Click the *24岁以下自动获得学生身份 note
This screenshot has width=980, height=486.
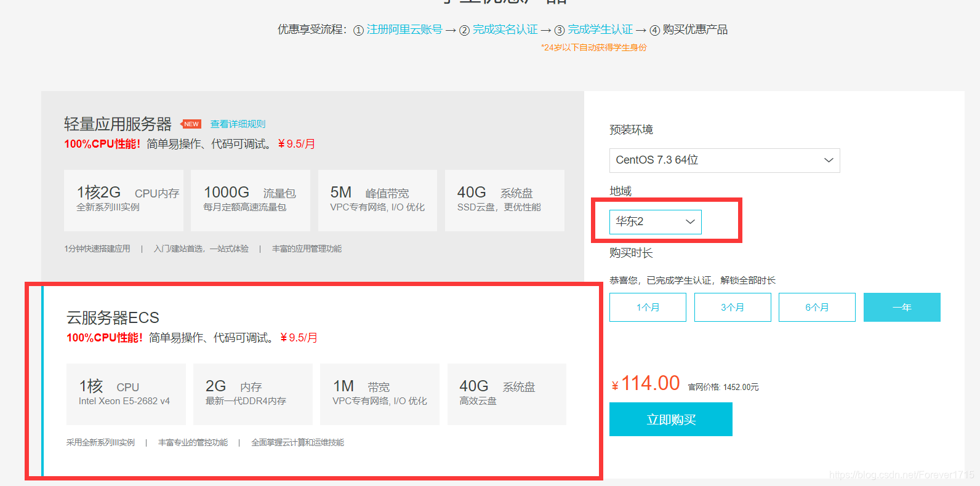(594, 47)
